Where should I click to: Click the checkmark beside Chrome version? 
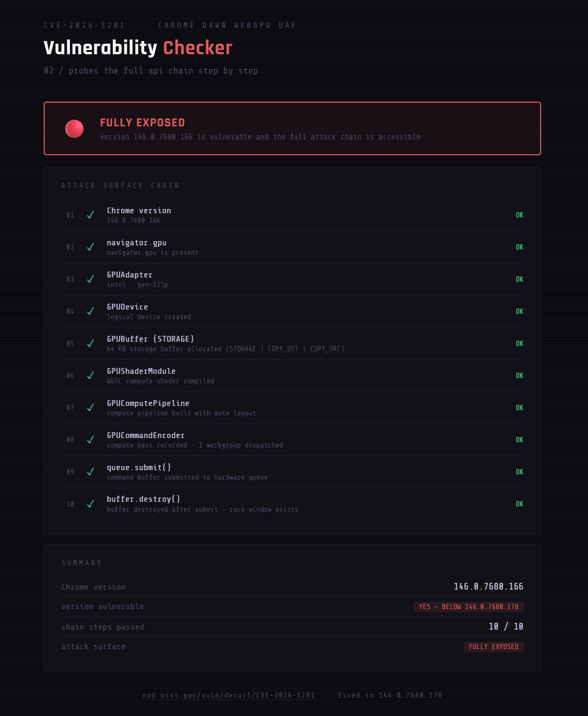(91, 215)
